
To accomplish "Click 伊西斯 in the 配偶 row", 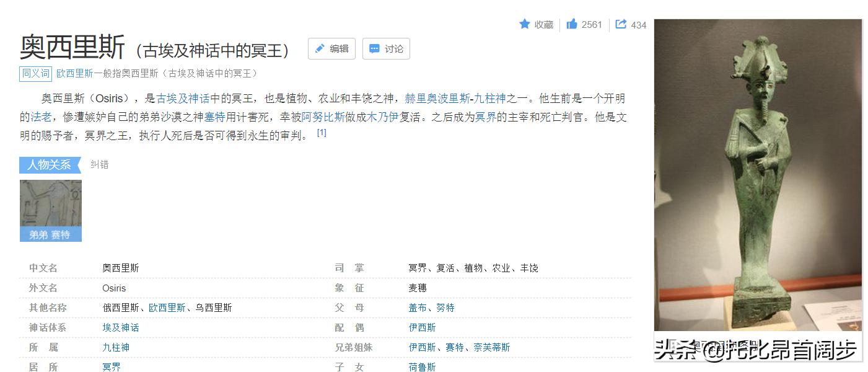I will click(422, 327).
